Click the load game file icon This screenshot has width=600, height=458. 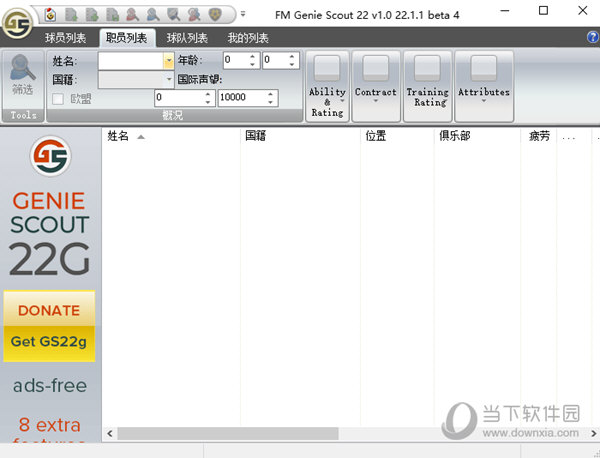coord(50,15)
